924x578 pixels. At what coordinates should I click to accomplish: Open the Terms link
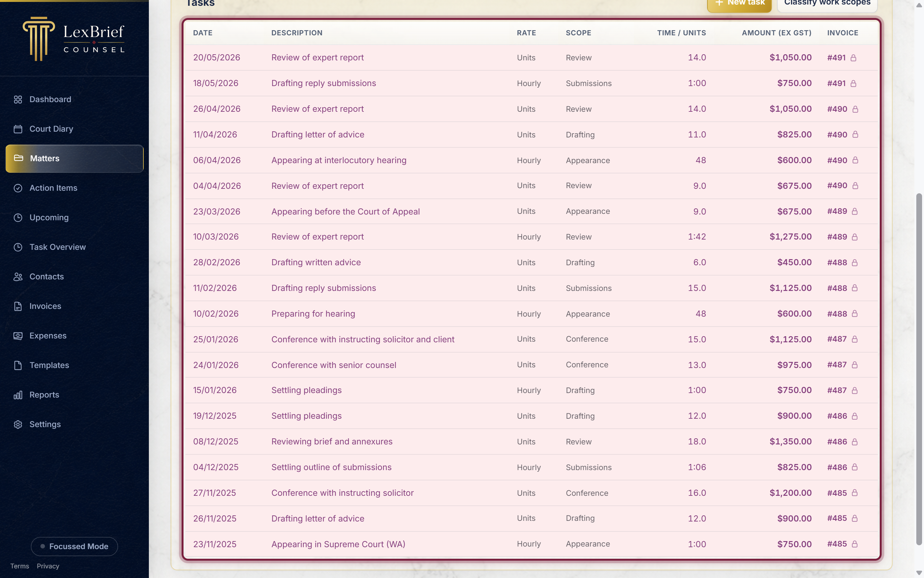[x=20, y=566]
